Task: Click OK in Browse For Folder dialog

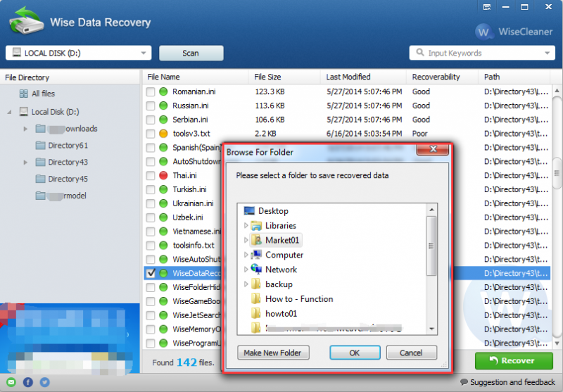Action: [355, 353]
